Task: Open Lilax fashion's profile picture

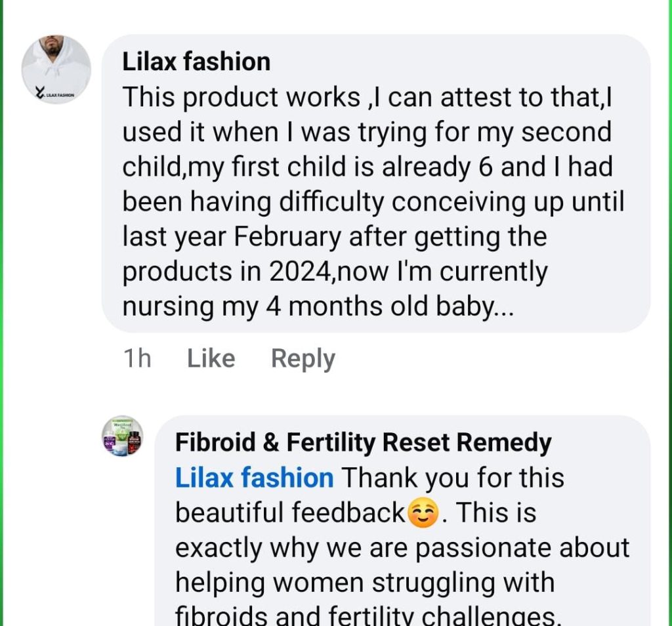Action: (56, 69)
